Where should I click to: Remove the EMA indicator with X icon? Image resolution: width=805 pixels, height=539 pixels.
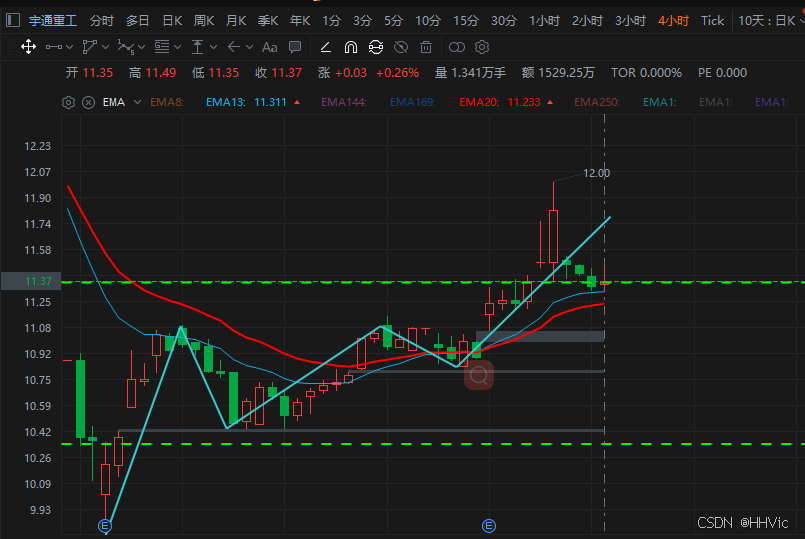coord(89,102)
